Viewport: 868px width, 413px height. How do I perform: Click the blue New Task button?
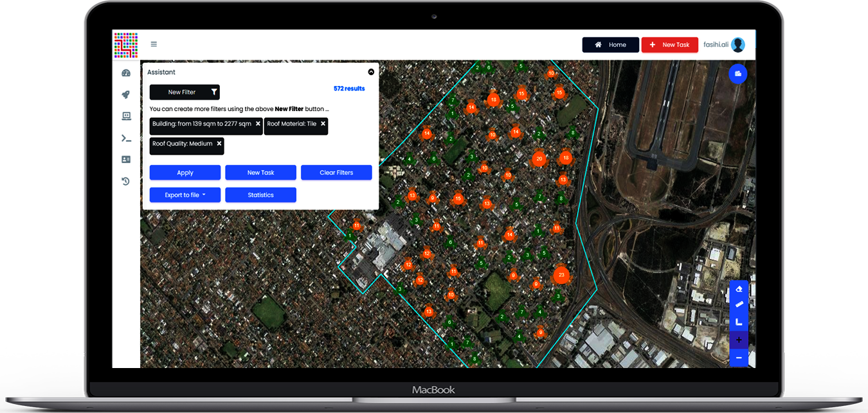tap(260, 173)
